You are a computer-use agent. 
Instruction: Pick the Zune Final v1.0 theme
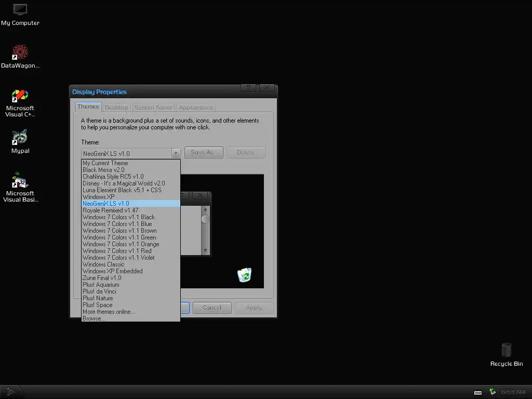(x=130, y=278)
